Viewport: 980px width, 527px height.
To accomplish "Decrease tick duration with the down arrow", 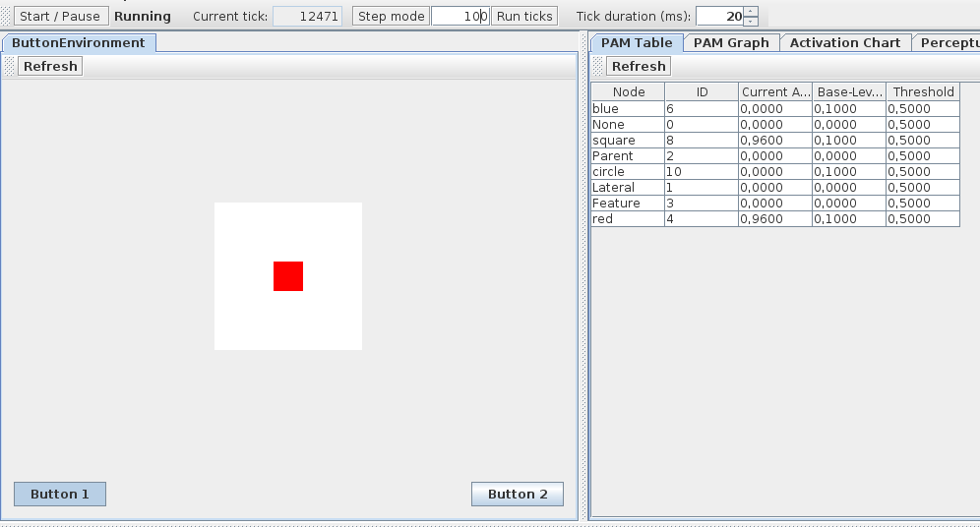I will (751, 21).
